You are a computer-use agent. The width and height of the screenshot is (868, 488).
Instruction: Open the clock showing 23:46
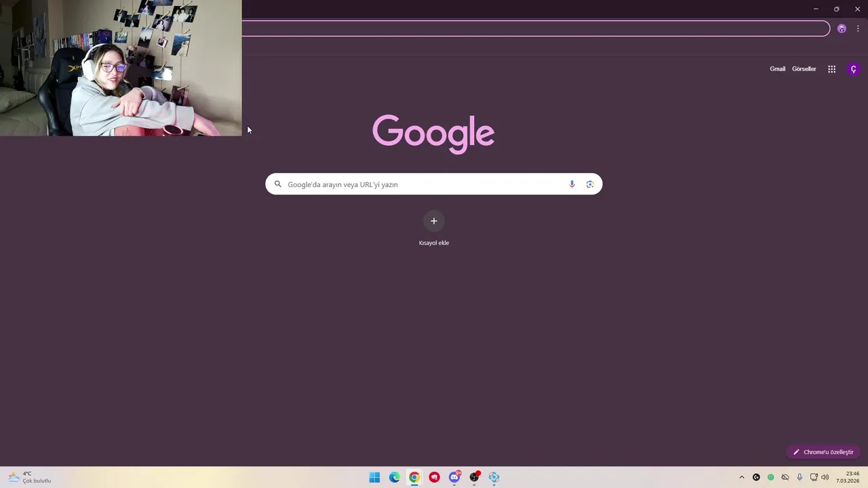[848, 477]
